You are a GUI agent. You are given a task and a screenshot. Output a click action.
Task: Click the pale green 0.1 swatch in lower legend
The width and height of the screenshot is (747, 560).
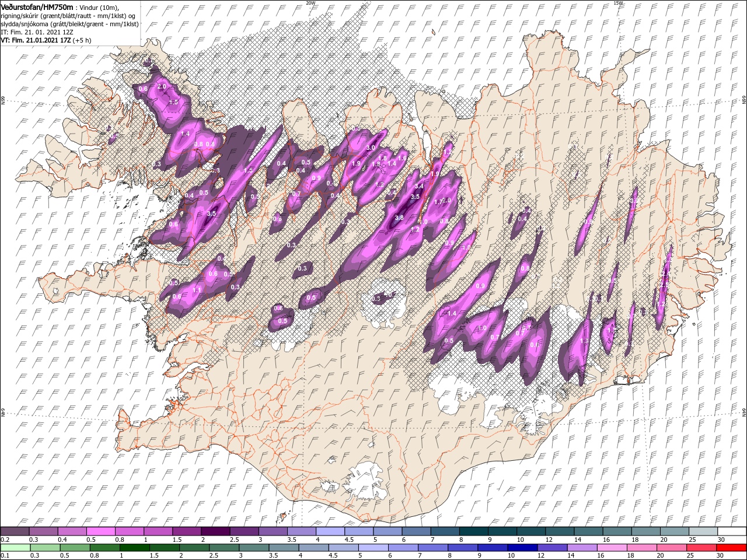click(x=15, y=548)
